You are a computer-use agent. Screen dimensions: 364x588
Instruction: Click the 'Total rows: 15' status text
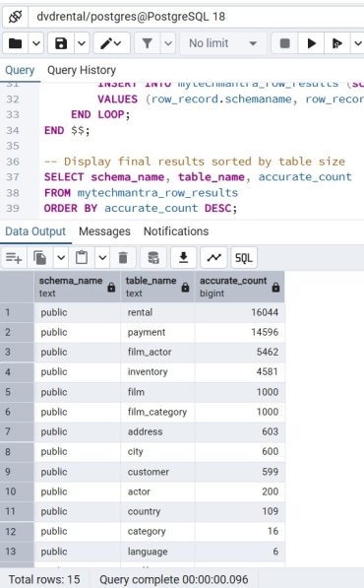[44, 579]
